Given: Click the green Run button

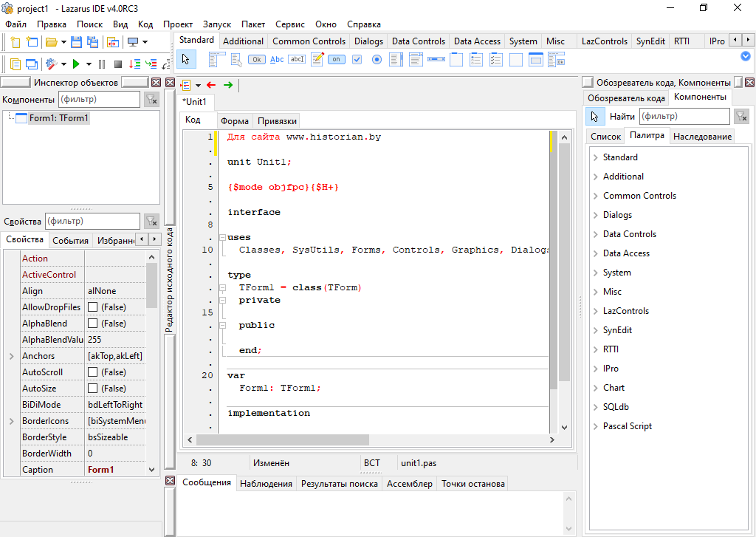Looking at the screenshot, I should click(x=76, y=64).
